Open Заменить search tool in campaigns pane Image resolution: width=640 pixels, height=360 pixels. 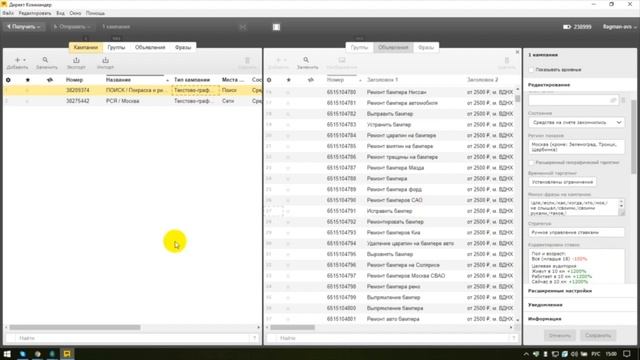pyautogui.click(x=45, y=60)
